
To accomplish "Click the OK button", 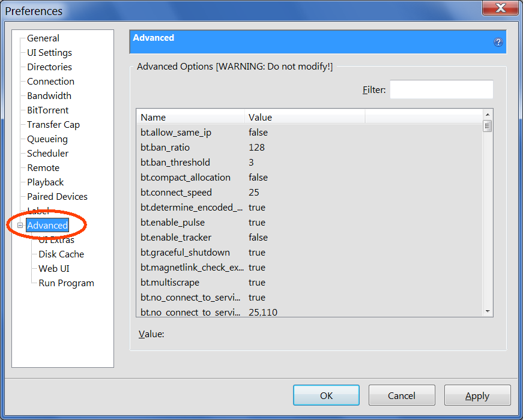I will click(326, 395).
